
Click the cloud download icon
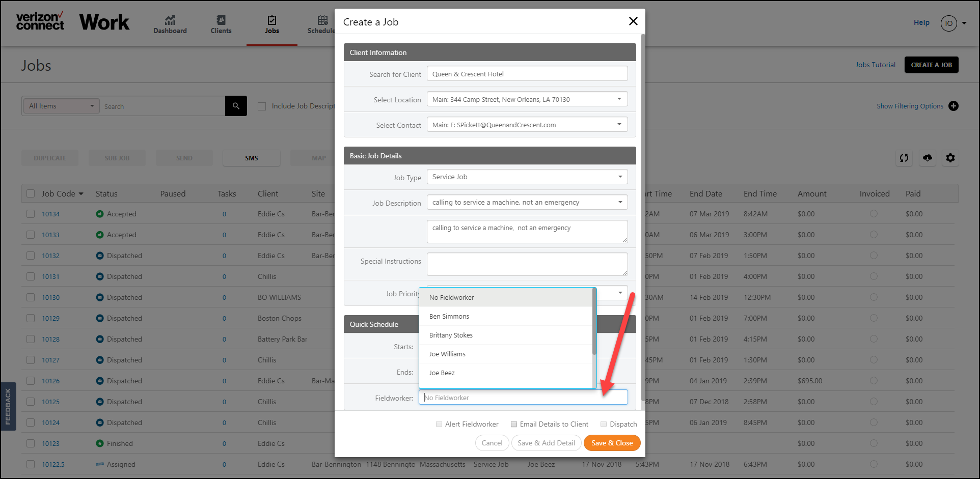coord(928,158)
